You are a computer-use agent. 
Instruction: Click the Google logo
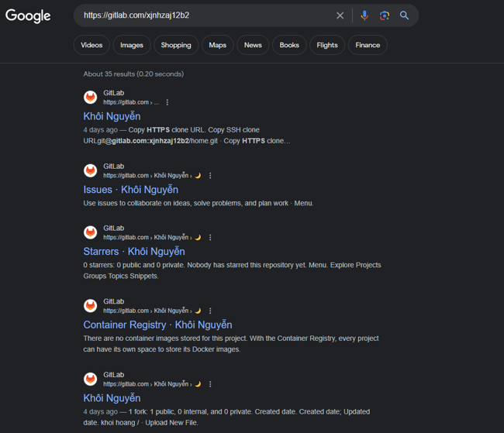coord(28,15)
